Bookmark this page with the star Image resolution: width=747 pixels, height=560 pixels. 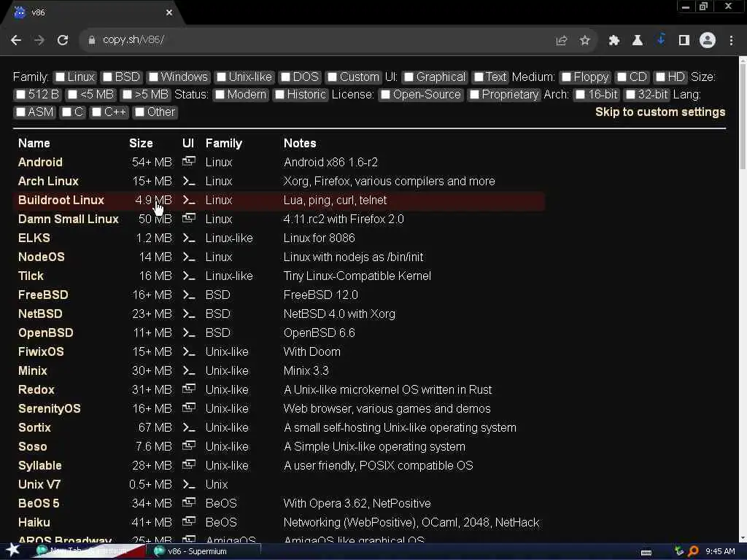[x=584, y=41]
